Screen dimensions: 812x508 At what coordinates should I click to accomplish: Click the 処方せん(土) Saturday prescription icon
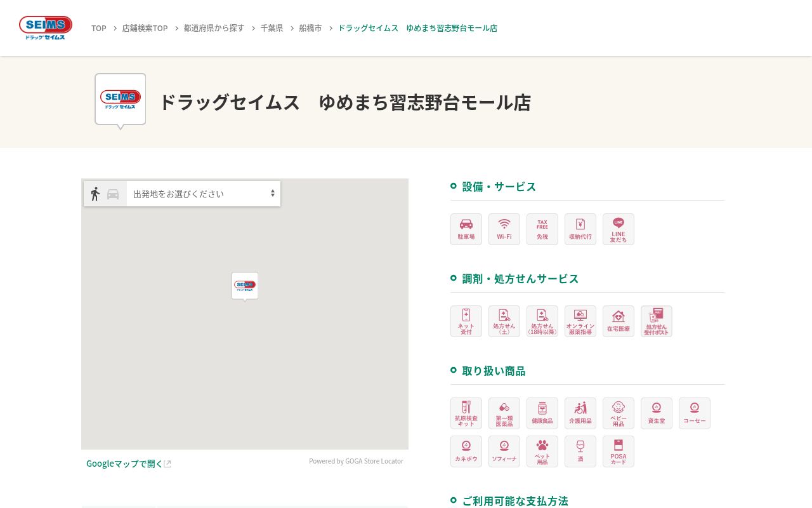[504, 321]
